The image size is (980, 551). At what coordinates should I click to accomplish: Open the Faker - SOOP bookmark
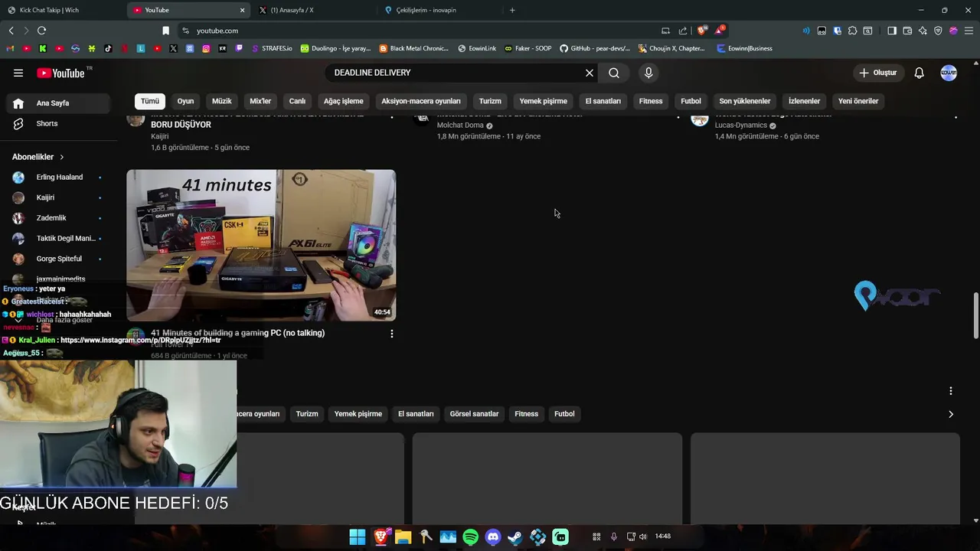(x=527, y=48)
